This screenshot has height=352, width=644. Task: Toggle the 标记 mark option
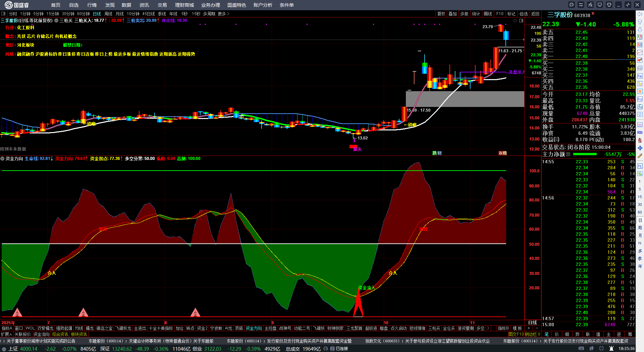511,14
